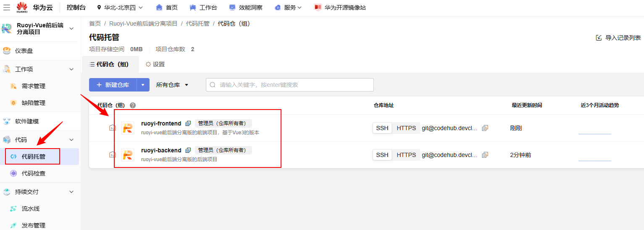The width and height of the screenshot is (644, 230).
Task: Click the ruoyi-backend repository avatar
Action: 127,155
